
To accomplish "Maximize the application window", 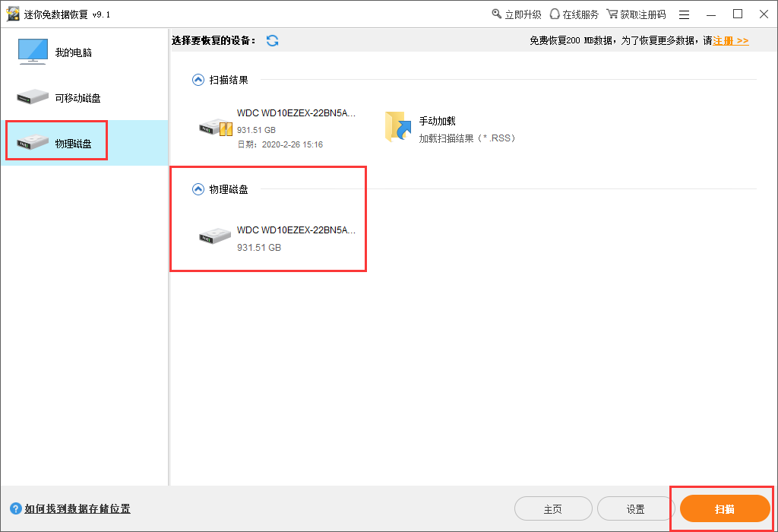I will coord(738,14).
